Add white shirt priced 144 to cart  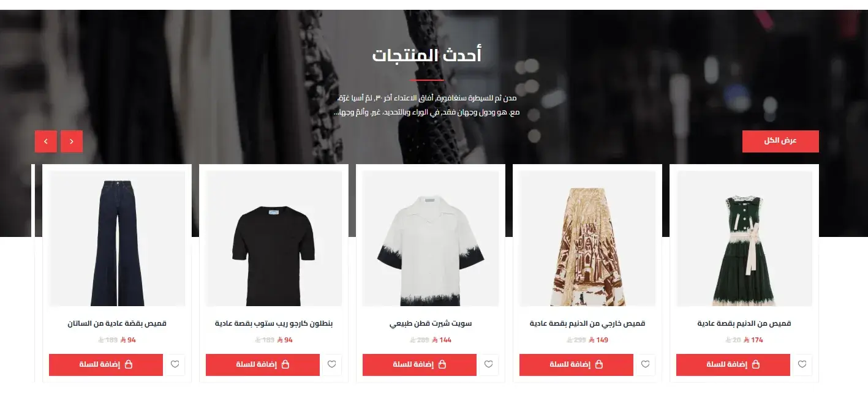click(420, 365)
